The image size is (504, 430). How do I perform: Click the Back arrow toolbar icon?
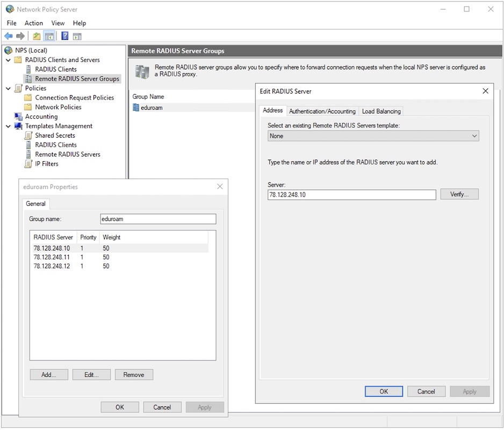click(x=9, y=36)
